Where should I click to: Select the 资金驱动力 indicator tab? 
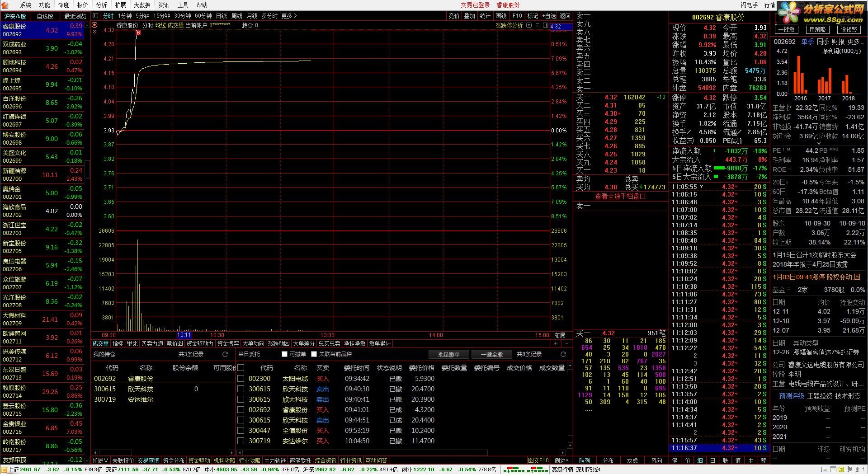200,343
